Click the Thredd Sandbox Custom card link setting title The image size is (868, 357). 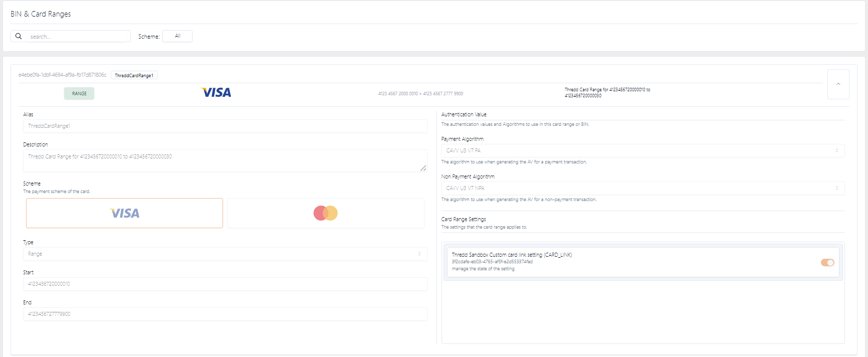coord(512,255)
